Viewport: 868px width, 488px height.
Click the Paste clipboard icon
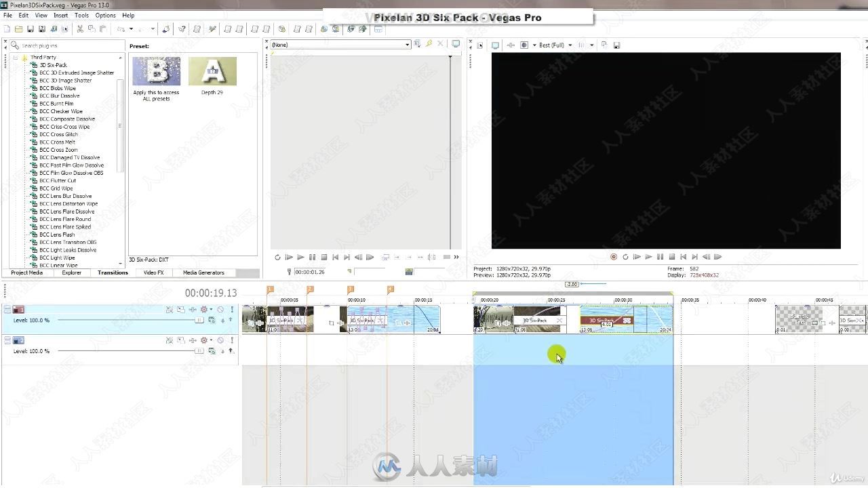point(103,29)
